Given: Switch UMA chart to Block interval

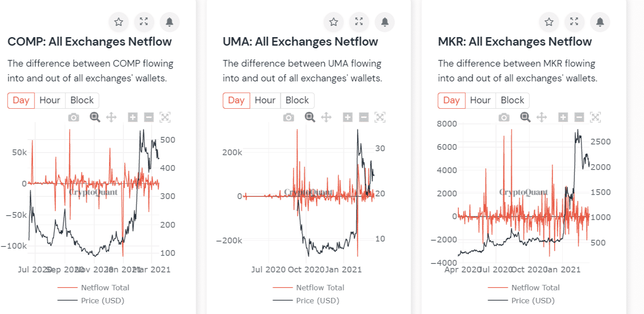Looking at the screenshot, I should click(x=297, y=100).
